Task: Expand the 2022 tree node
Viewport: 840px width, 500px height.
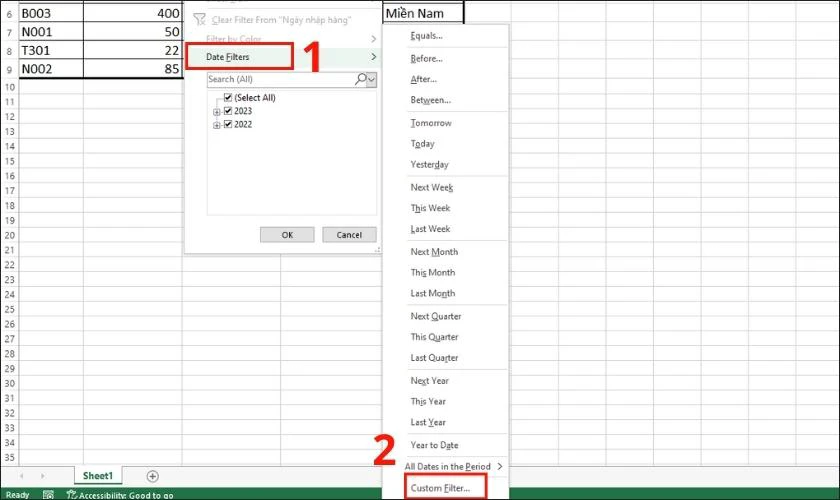Action: pyautogui.click(x=216, y=125)
